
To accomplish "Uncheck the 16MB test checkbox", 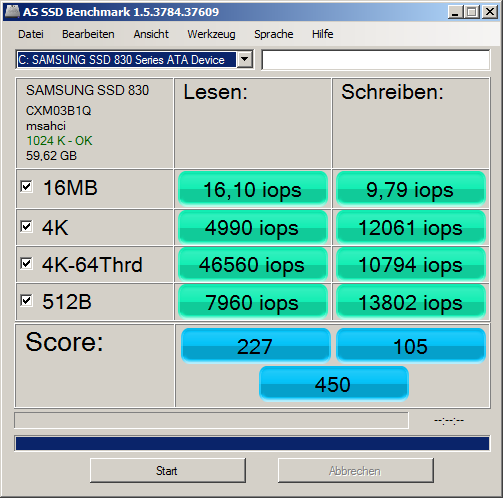I will tap(26, 187).
